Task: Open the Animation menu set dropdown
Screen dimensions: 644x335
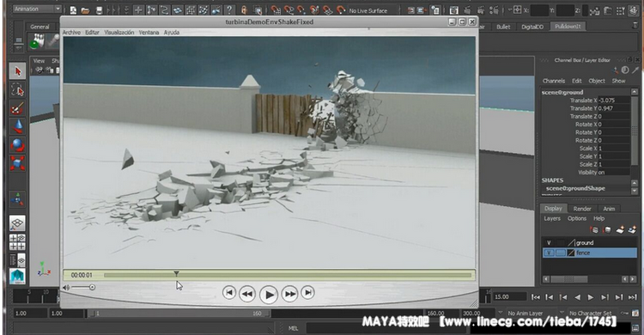Action: [x=37, y=9]
